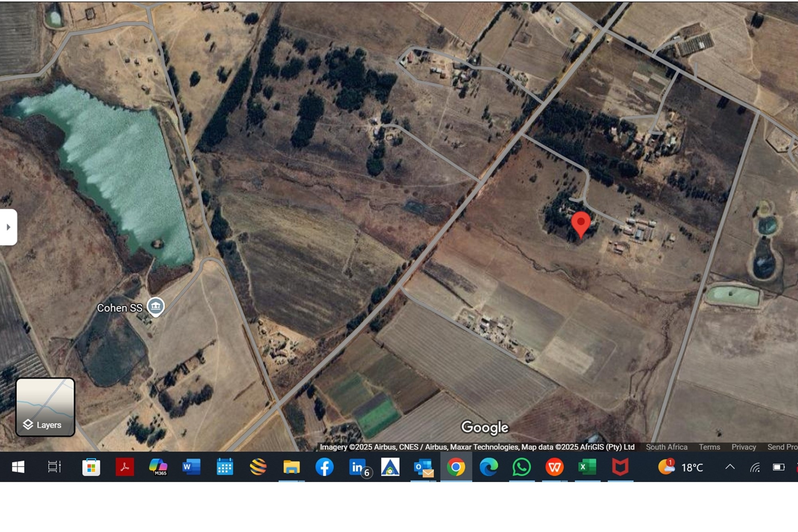Open Adobe Acrobat from the taskbar
This screenshot has width=798, height=532.
[x=124, y=467]
